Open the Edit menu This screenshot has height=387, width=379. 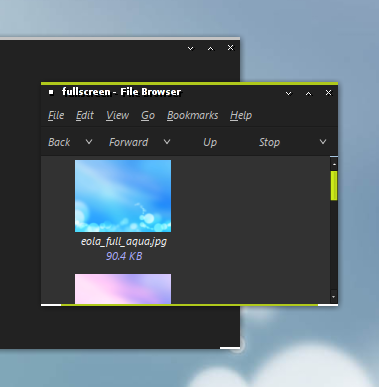pos(85,115)
